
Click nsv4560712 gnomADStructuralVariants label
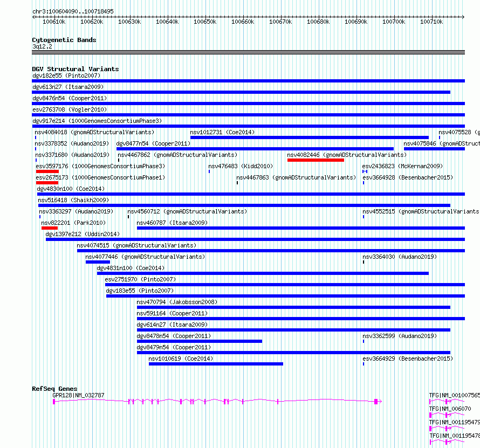click(187, 211)
